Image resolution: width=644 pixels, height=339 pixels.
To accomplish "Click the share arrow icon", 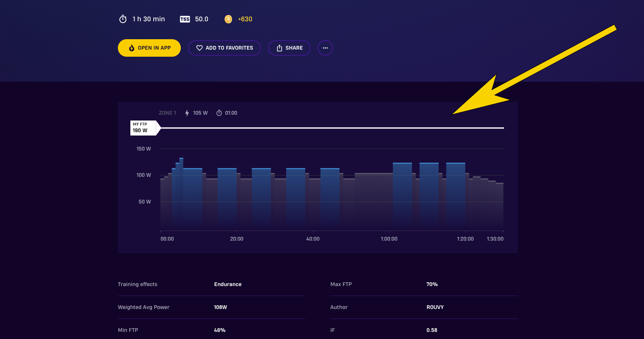I will point(280,48).
